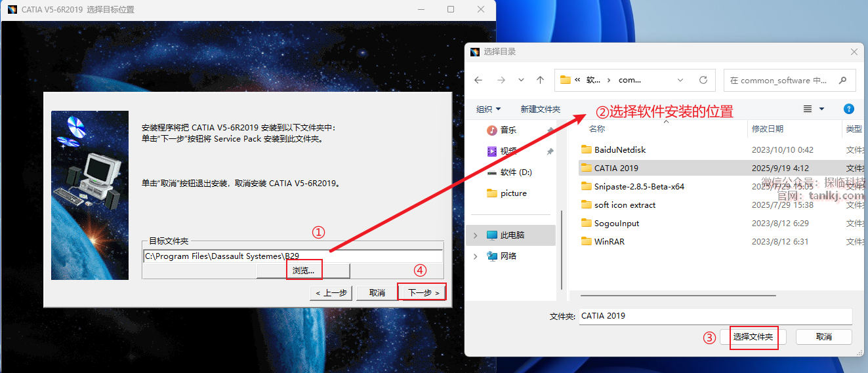Click the back arrow in folder dialog
Viewport: 868px width, 373px height.
[478, 80]
